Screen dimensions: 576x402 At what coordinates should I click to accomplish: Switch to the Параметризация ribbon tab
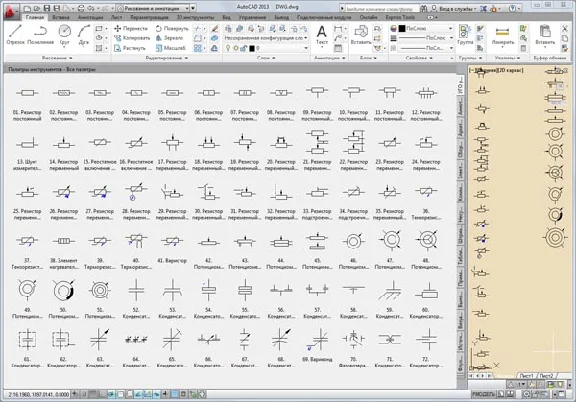coord(150,17)
